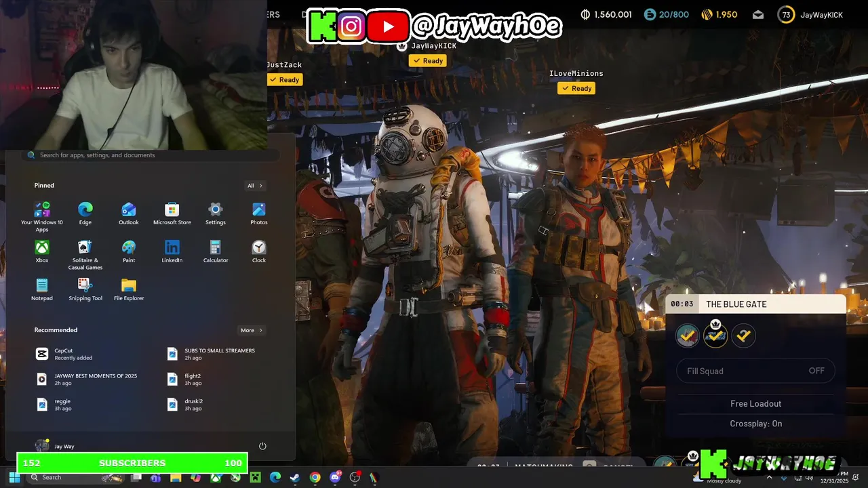
Task: Select the third squad member ready icon
Action: pyautogui.click(x=744, y=335)
